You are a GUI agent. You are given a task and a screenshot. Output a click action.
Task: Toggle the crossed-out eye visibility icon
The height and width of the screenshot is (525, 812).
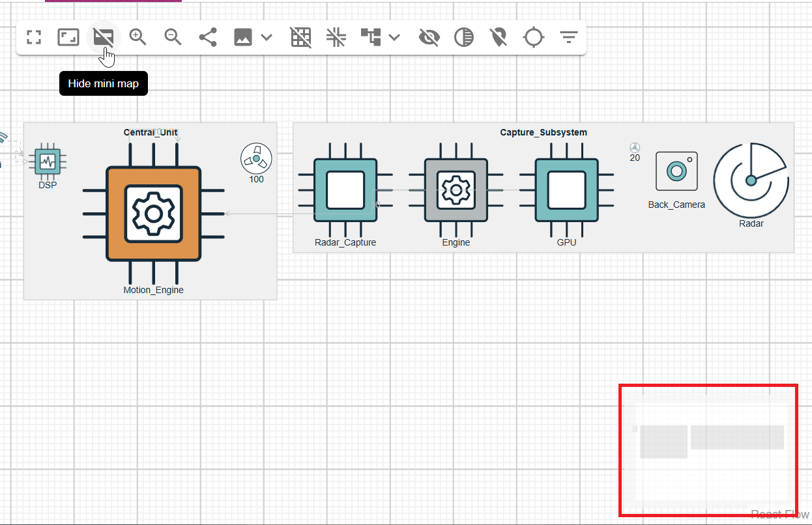click(429, 38)
